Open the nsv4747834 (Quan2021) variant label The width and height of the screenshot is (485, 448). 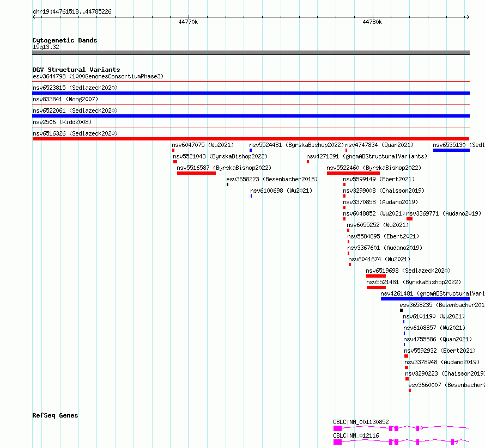tap(379, 145)
